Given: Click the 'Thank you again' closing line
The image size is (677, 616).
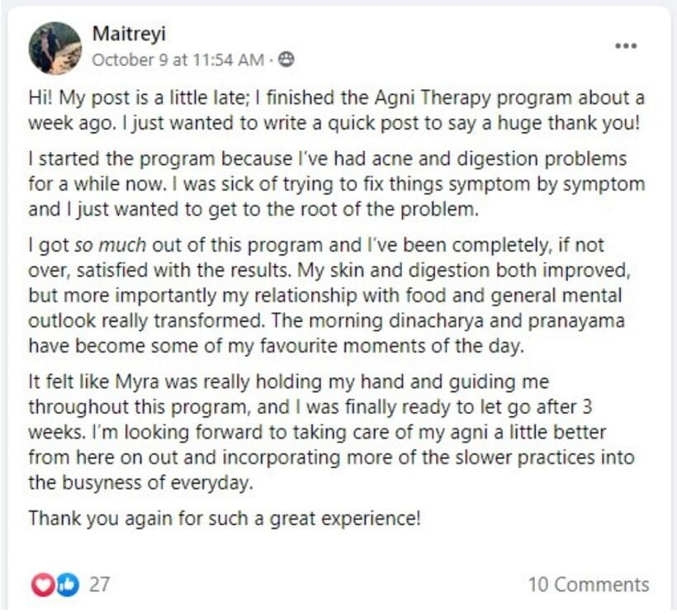Looking at the screenshot, I should [224, 519].
